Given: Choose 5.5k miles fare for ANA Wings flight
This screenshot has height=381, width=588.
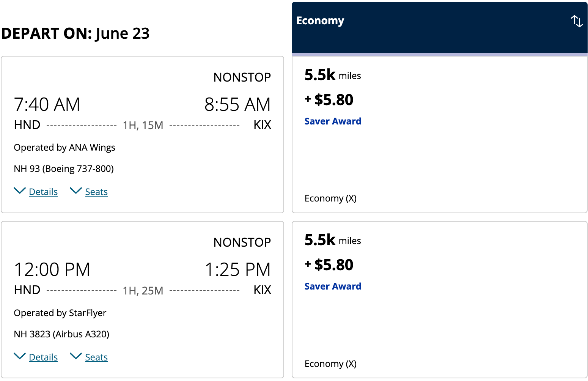Looking at the screenshot, I should [x=332, y=75].
